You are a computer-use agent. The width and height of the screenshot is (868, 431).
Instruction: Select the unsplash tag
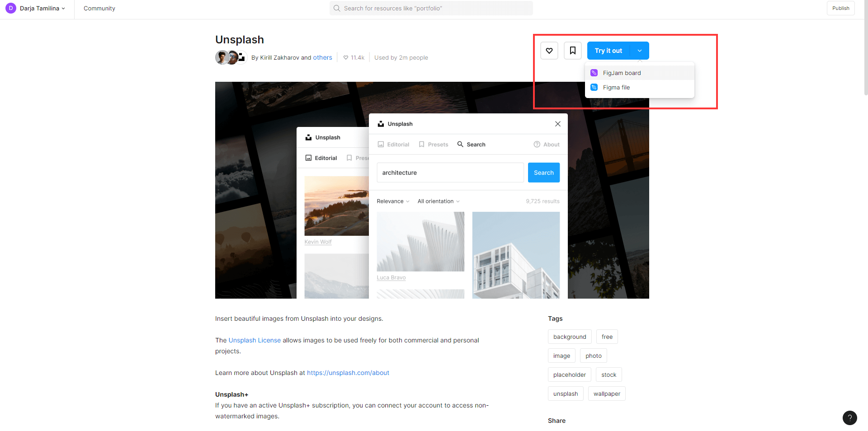click(566, 394)
